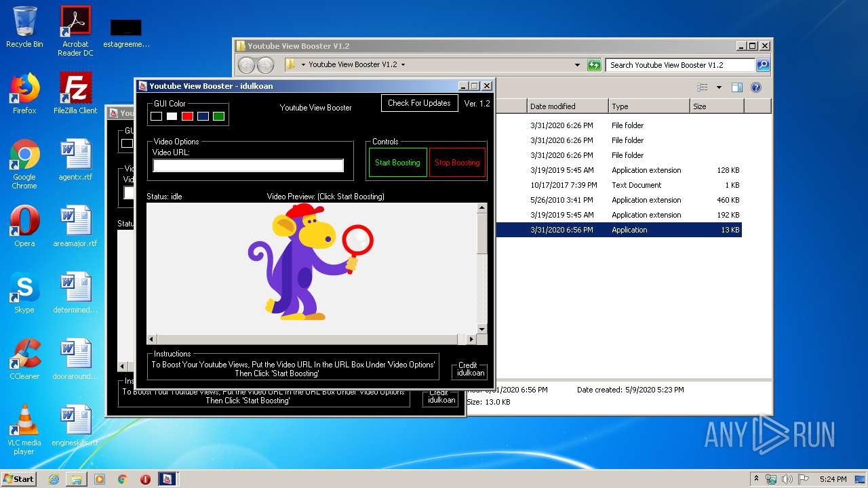Click Search Youtube View Booster V1.2 box
The width and height of the screenshot is (868, 488).
pyautogui.click(x=680, y=65)
